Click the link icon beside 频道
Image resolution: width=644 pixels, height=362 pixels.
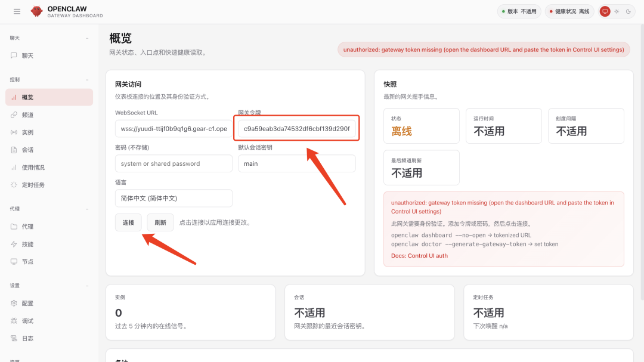[x=14, y=115]
